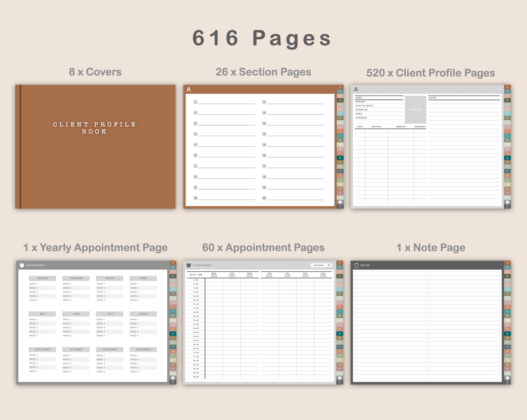
Task: Click clipboard tab on Client Profile page
Action: [508, 206]
